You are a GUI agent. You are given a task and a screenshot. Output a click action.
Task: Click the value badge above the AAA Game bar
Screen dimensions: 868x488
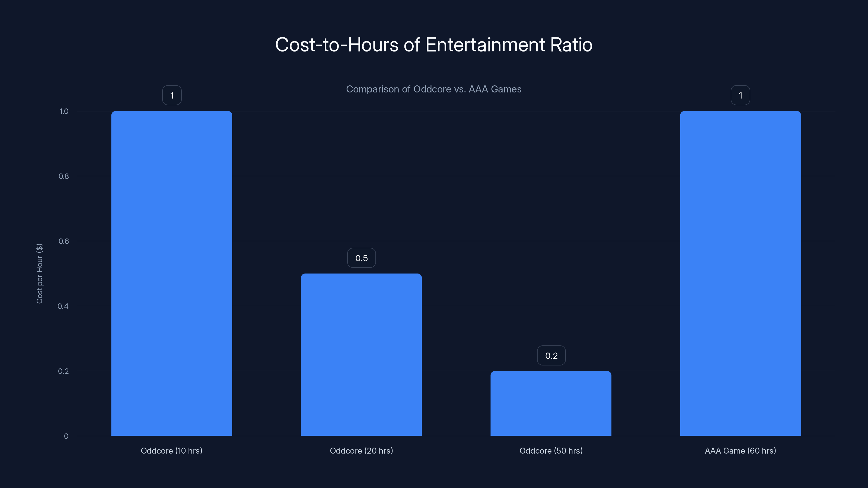click(x=740, y=95)
